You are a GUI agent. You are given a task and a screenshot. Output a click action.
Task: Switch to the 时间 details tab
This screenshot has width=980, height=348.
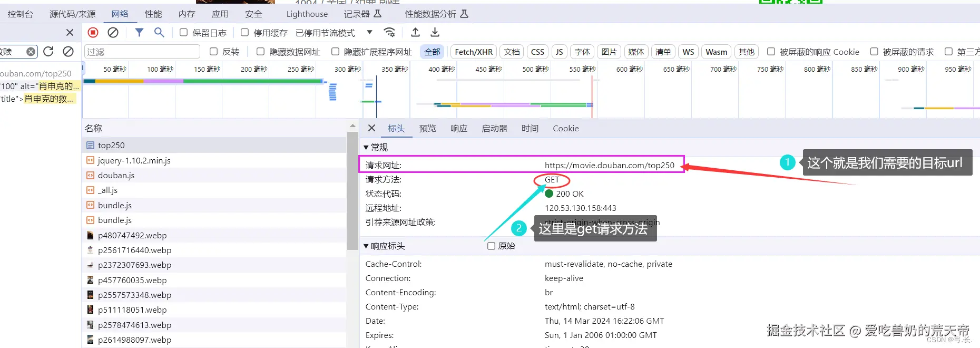530,128
